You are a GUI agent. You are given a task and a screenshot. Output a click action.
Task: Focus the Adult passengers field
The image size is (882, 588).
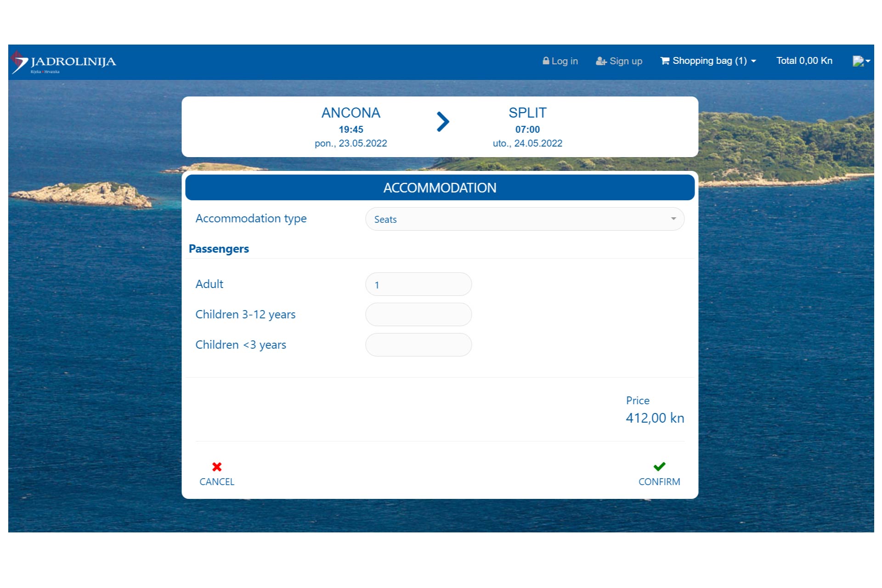click(418, 284)
